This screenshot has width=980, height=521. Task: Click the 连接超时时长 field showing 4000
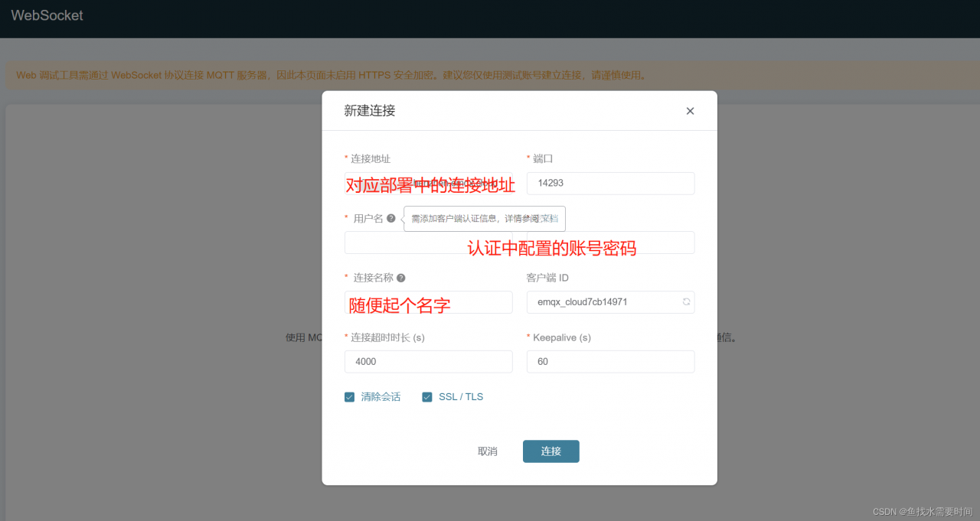coord(428,361)
